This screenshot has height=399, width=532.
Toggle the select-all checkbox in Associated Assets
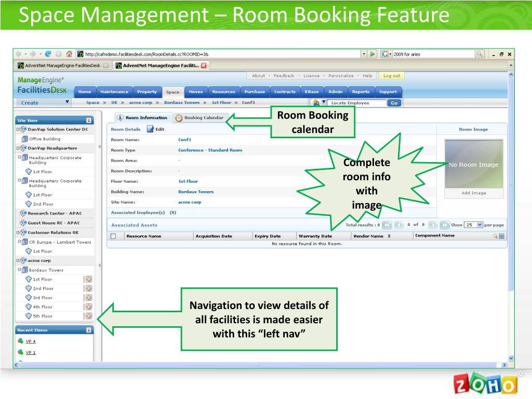click(113, 236)
